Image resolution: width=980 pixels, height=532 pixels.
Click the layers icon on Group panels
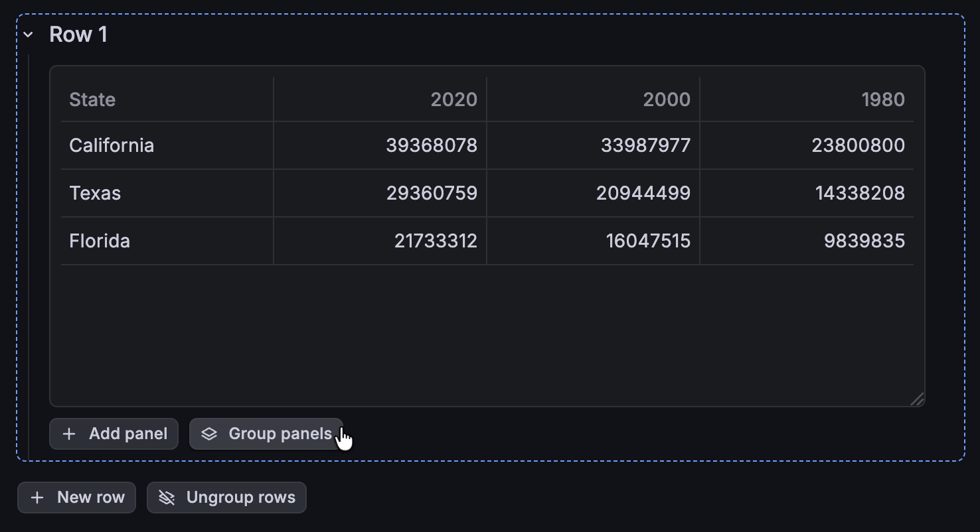(x=209, y=434)
